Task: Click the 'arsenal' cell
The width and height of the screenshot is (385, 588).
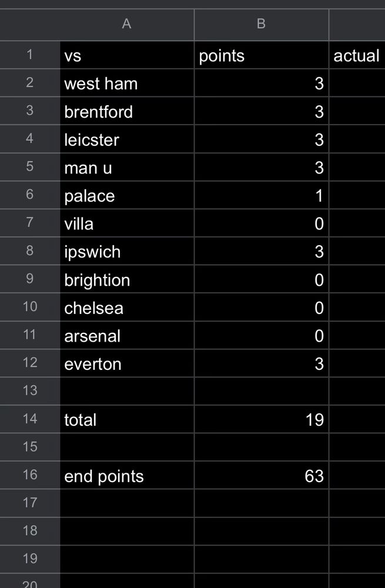Action: tap(126, 336)
